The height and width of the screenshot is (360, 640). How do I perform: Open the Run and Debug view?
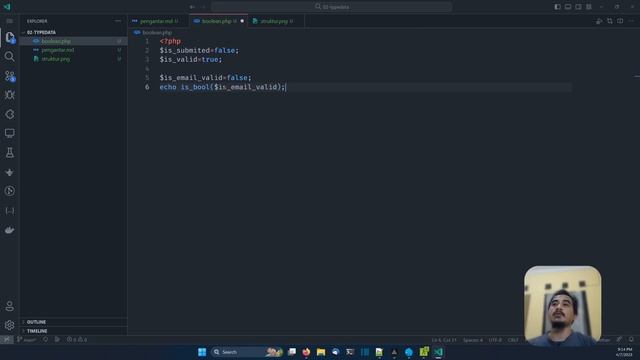pyautogui.click(x=10, y=95)
